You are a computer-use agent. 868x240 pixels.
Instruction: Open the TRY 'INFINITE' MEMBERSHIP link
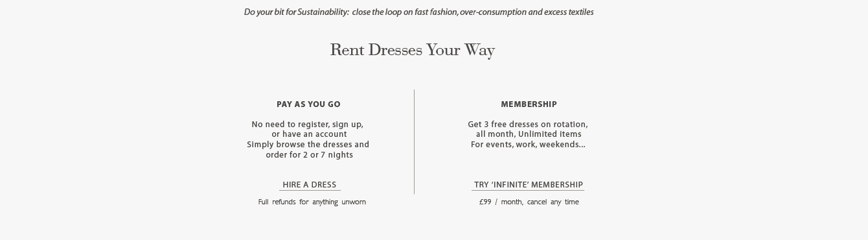point(529,185)
